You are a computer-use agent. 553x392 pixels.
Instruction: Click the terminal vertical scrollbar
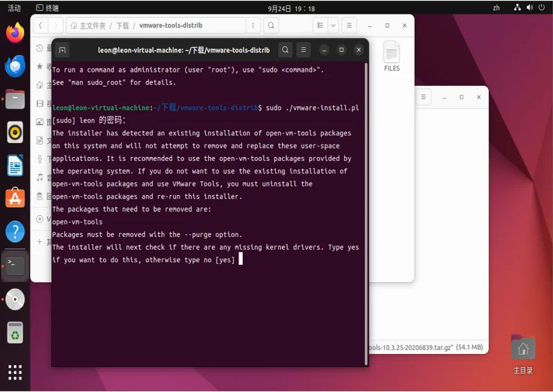pos(366,214)
